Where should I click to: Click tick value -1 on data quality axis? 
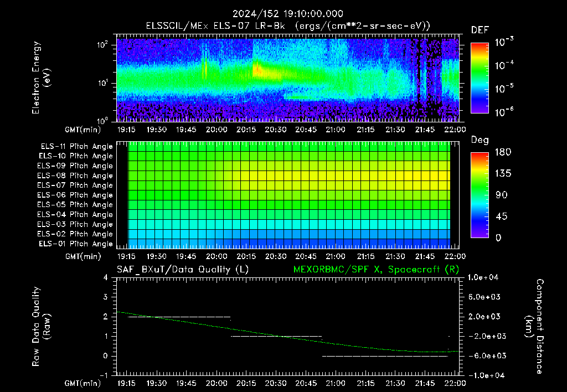point(104,375)
